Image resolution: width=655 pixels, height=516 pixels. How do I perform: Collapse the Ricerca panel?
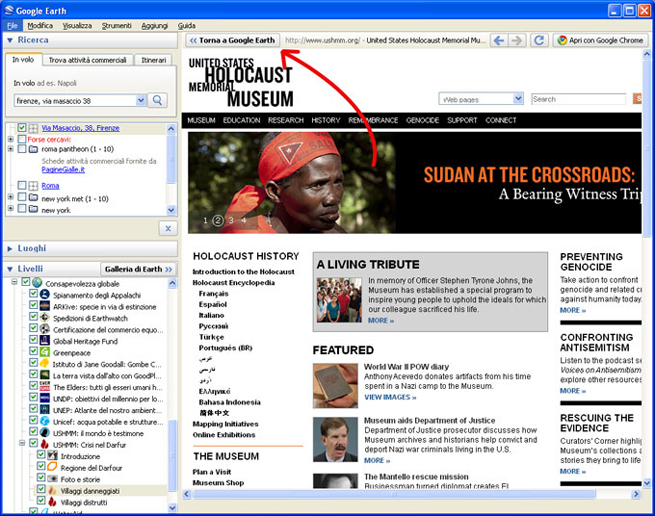(x=10, y=40)
